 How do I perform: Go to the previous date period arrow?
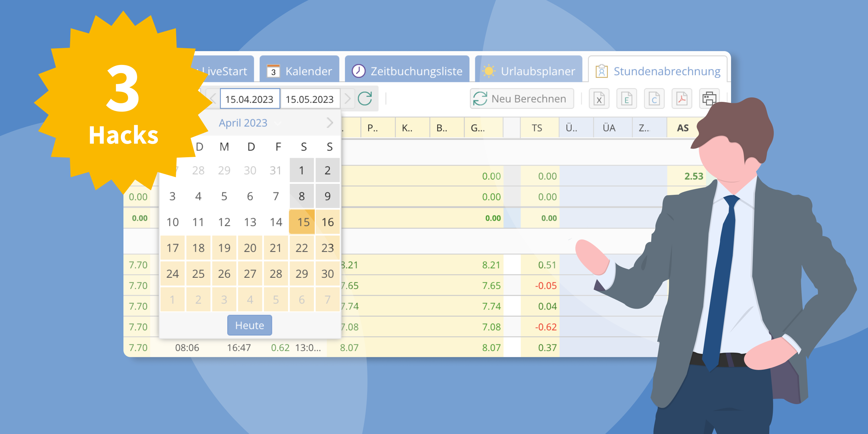pyautogui.click(x=213, y=99)
